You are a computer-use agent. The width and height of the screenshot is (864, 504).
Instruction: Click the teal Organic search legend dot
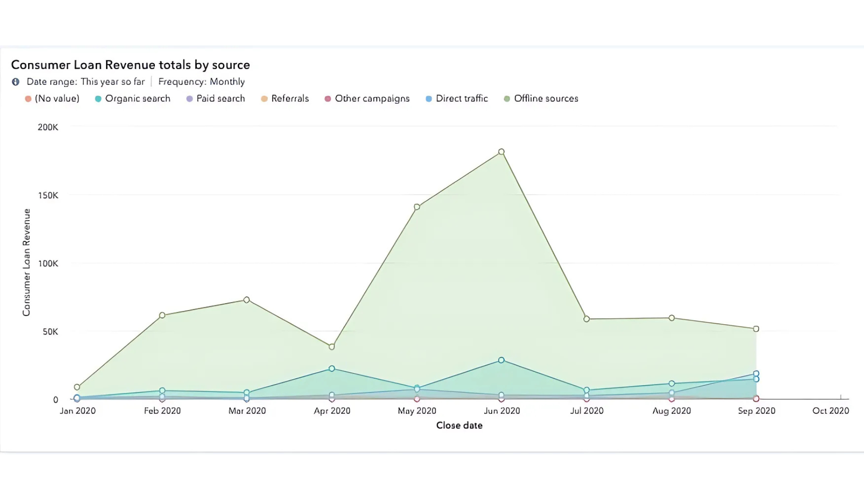click(98, 99)
